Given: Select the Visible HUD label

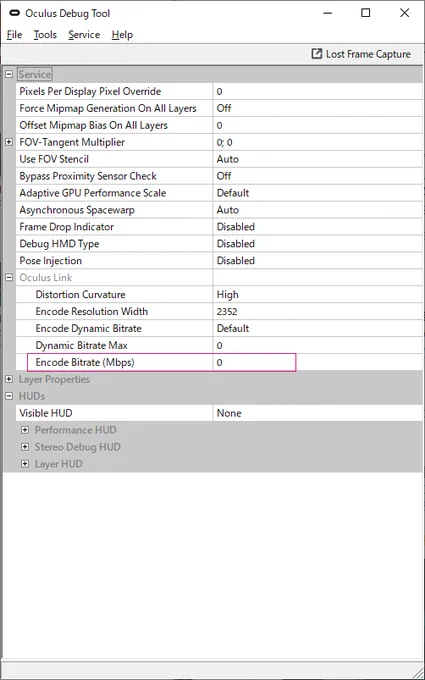Looking at the screenshot, I should click(46, 413).
